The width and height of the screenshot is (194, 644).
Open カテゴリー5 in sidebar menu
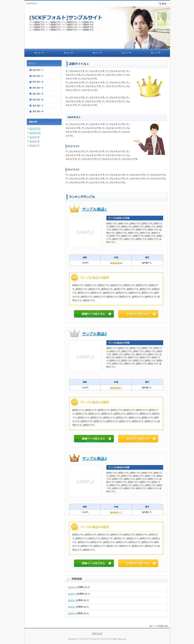38,94
